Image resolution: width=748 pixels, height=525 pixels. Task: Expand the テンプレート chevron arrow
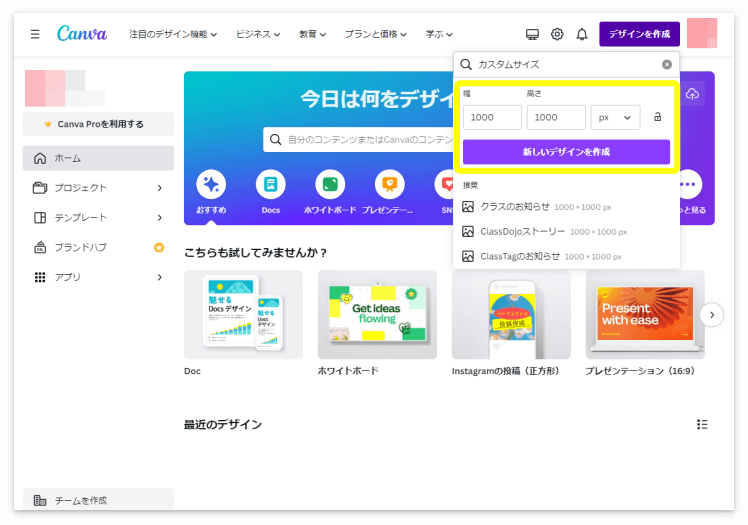[x=160, y=218]
